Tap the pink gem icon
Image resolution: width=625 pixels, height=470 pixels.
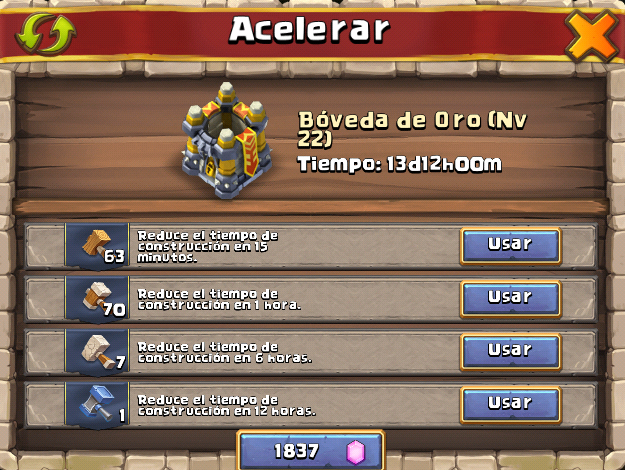tap(355, 452)
